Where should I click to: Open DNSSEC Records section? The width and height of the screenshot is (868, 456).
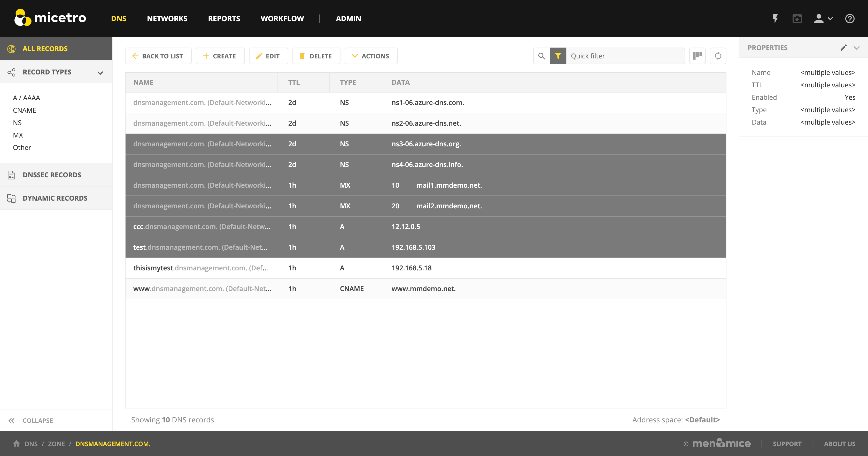pyautogui.click(x=56, y=175)
